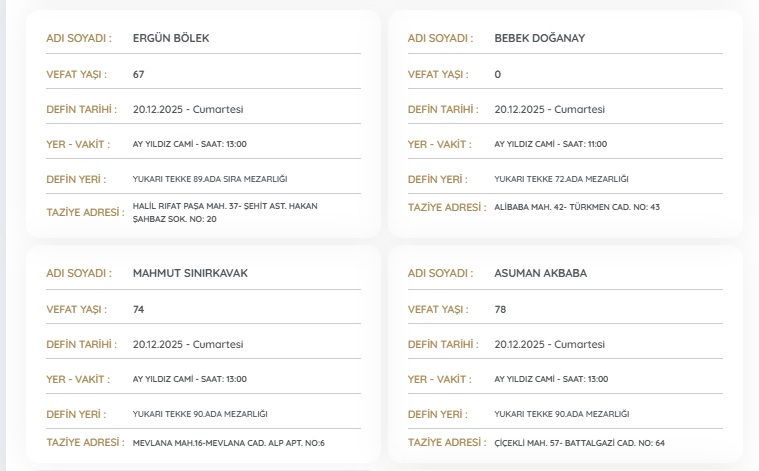
Task: Click TAZİYE ADRESİ label in Bebek Doğanay's card
Action: coord(445,208)
